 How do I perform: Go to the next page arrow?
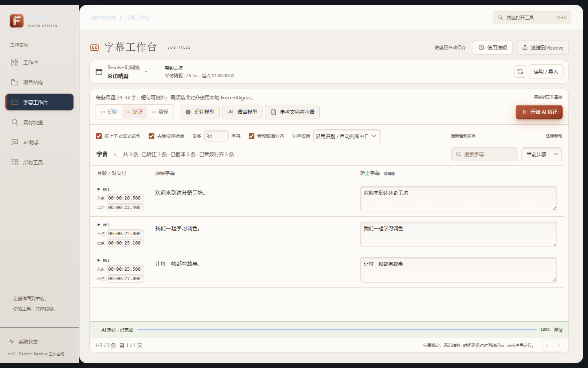coord(558,346)
